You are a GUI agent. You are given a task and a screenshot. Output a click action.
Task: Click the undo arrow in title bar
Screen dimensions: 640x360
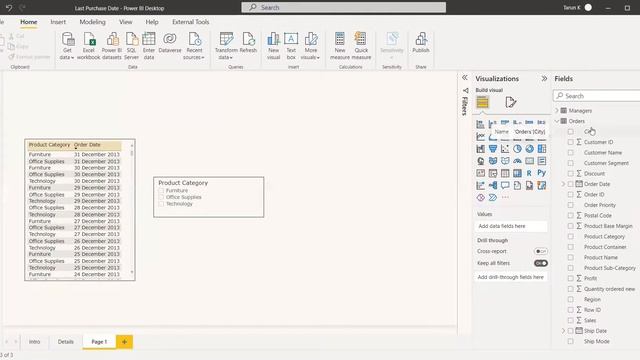tap(9, 8)
